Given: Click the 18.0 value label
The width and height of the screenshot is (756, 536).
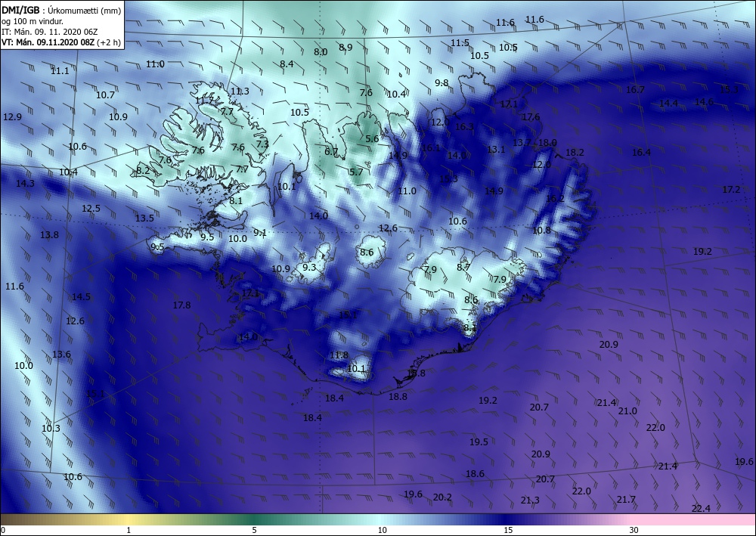Looking at the screenshot, I should 547,143.
